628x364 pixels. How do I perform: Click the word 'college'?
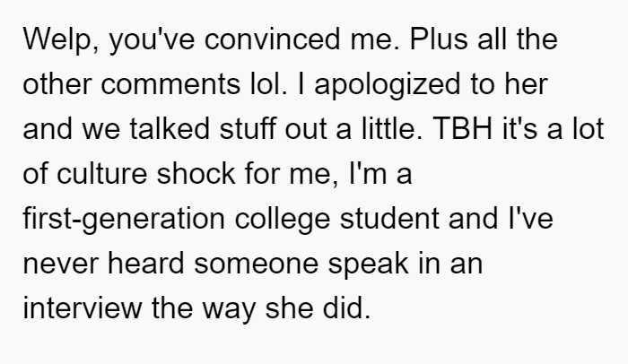coord(283,220)
